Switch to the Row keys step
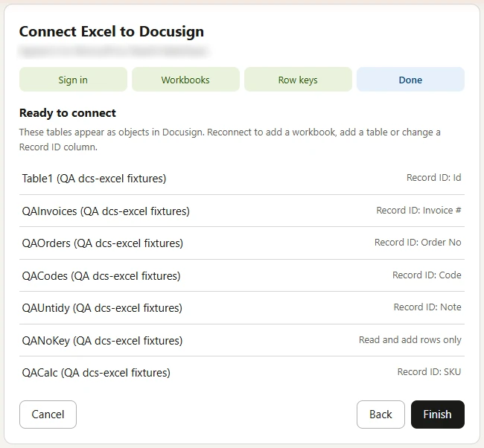The width and height of the screenshot is (484, 448). point(298,80)
